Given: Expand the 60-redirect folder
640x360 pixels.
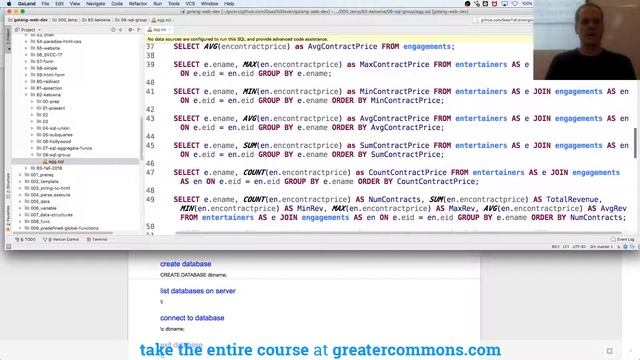Looking at the screenshot, I should 27,81.
